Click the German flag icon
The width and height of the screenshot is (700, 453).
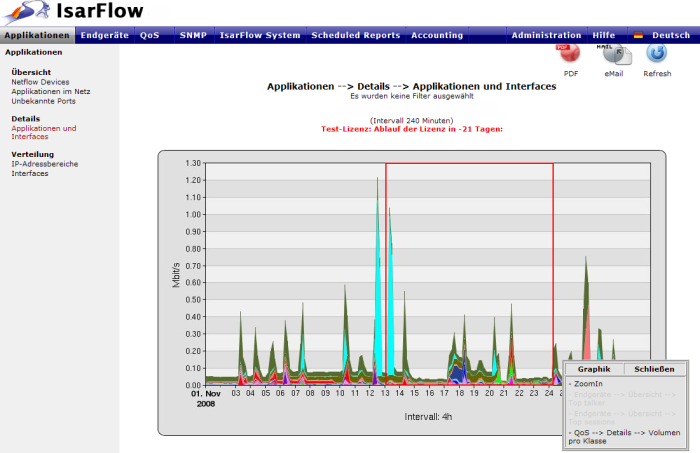[x=638, y=35]
